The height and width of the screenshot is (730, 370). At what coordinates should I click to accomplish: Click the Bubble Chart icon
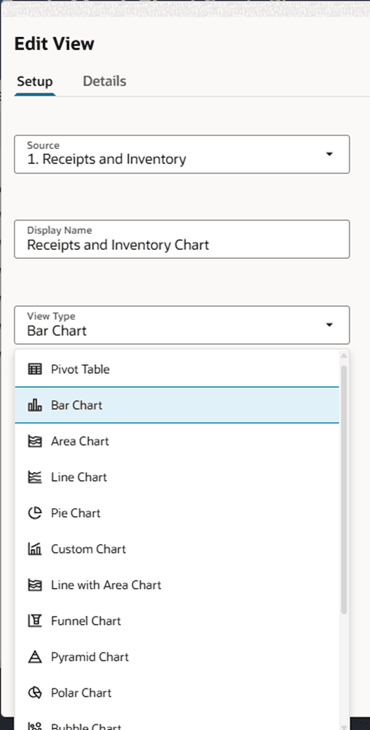tap(35, 726)
